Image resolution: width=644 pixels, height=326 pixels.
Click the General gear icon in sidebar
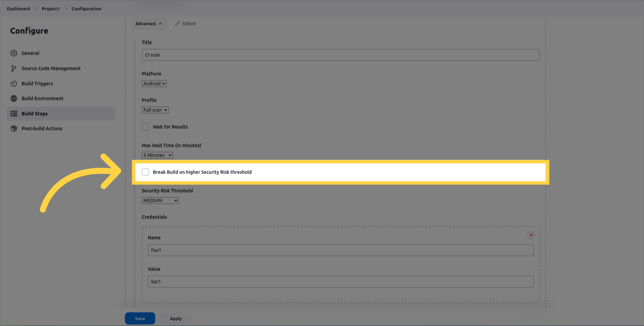click(14, 53)
